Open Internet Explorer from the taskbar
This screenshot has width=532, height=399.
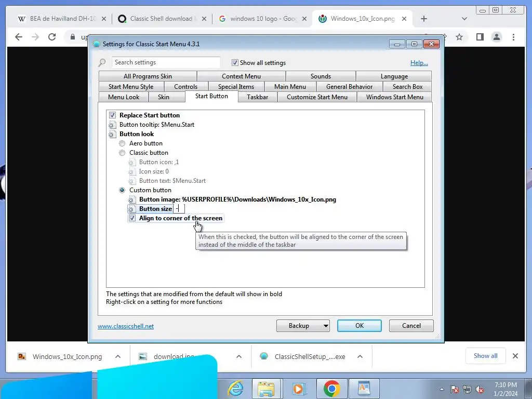(x=235, y=389)
